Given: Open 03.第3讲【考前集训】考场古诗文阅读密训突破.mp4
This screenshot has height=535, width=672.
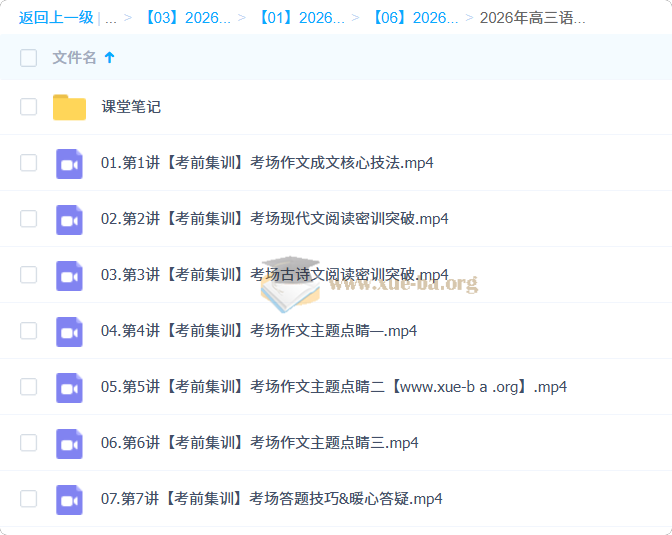Looking at the screenshot, I should click(x=275, y=275).
